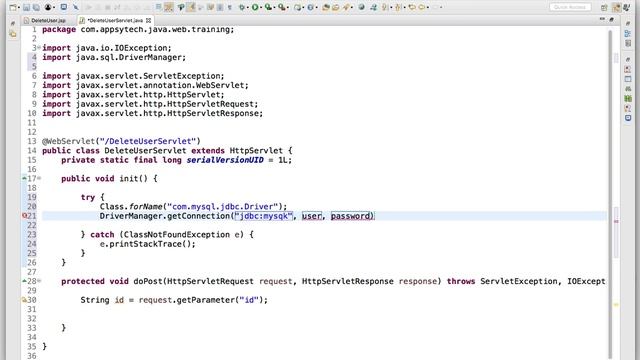Viewport: 640px width, 360px height.
Task: Close the DeleteUserServlet.java tab
Action: pyautogui.click(x=149, y=20)
